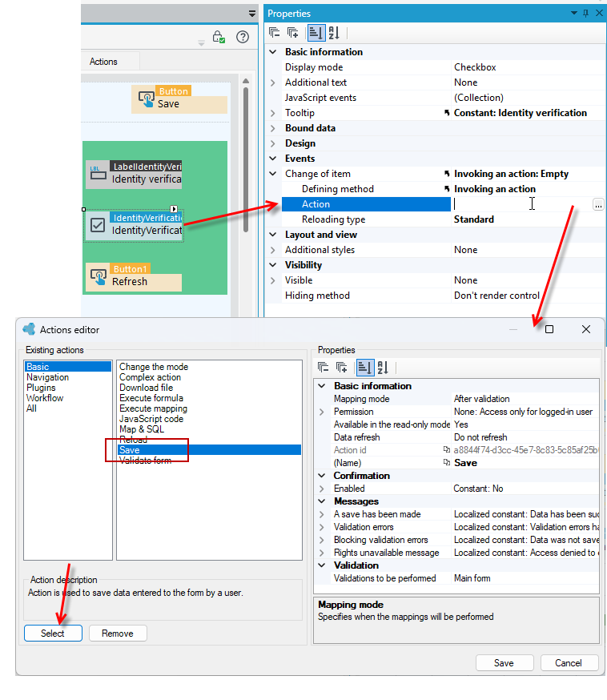Screen dimensions: 607x700
Task: Click the collapse all icon in top Properties toolbar
Action: tap(275, 33)
